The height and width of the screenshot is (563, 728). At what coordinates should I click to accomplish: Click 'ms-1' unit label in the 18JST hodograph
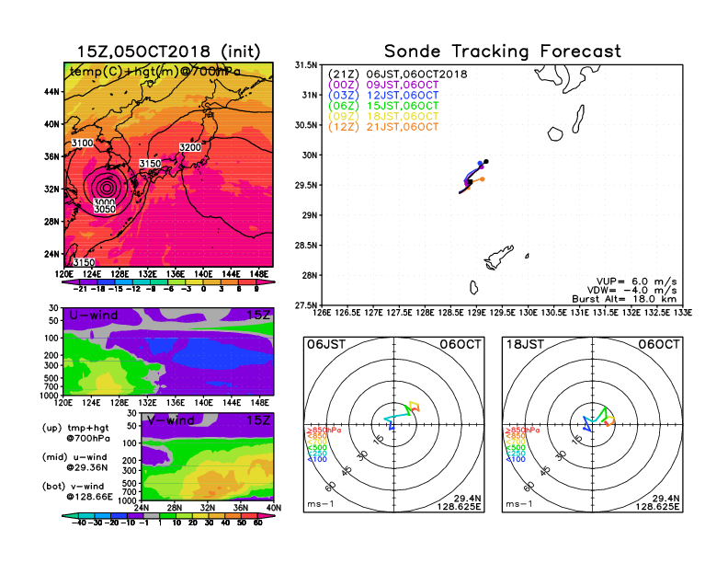coord(519,504)
